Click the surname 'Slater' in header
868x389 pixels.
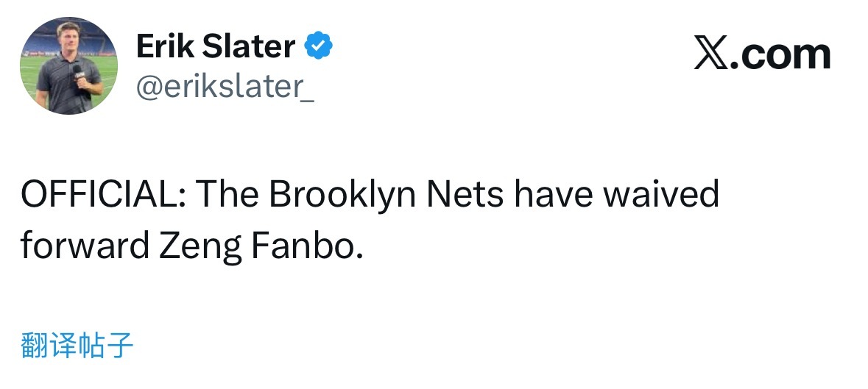click(x=247, y=49)
